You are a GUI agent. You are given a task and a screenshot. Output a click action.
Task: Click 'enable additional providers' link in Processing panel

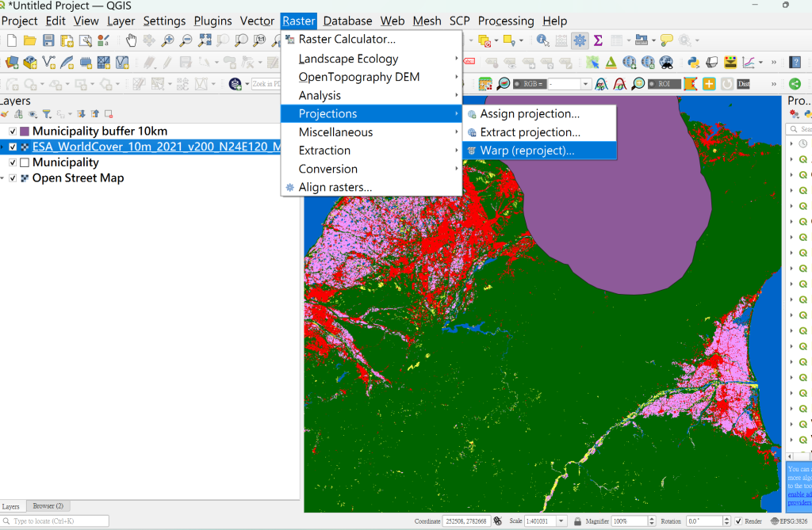pos(799,498)
